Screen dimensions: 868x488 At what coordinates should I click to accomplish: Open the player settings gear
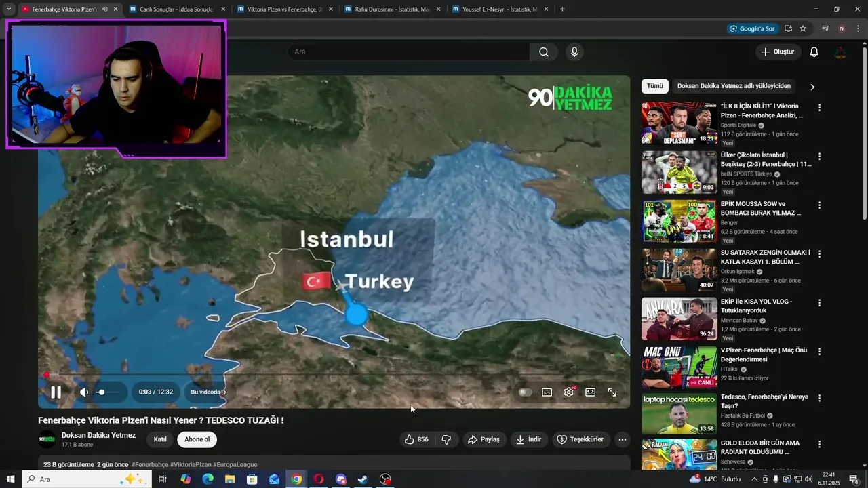coord(569,392)
